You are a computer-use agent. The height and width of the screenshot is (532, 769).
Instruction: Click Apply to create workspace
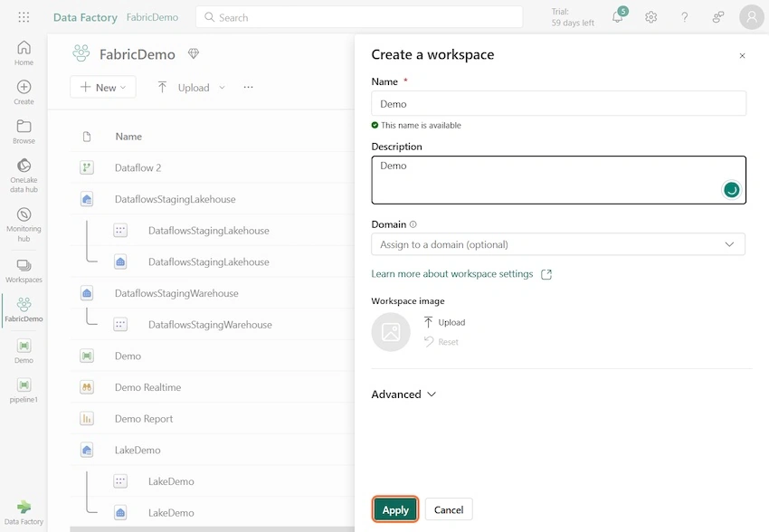[x=395, y=509]
